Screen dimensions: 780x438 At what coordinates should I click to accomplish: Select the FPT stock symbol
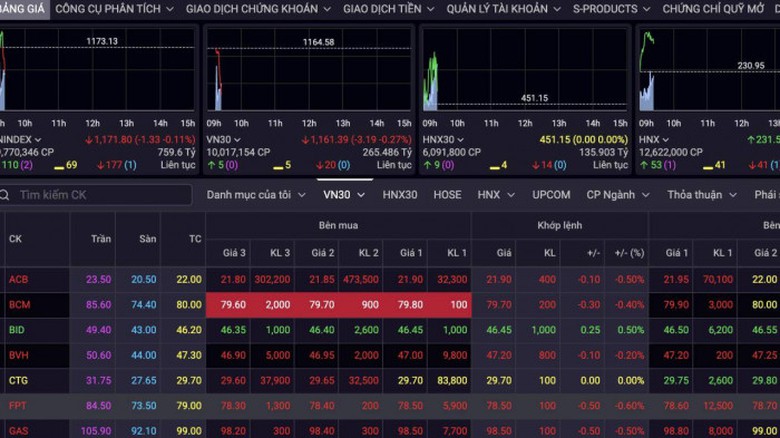click(17, 405)
